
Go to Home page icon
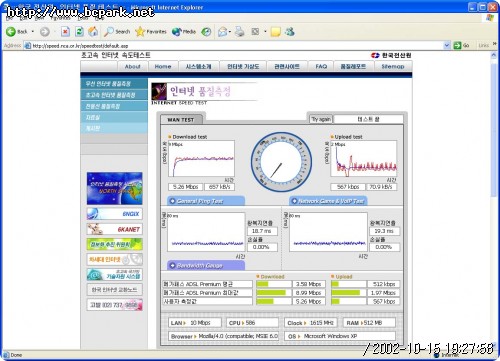pos(93,32)
